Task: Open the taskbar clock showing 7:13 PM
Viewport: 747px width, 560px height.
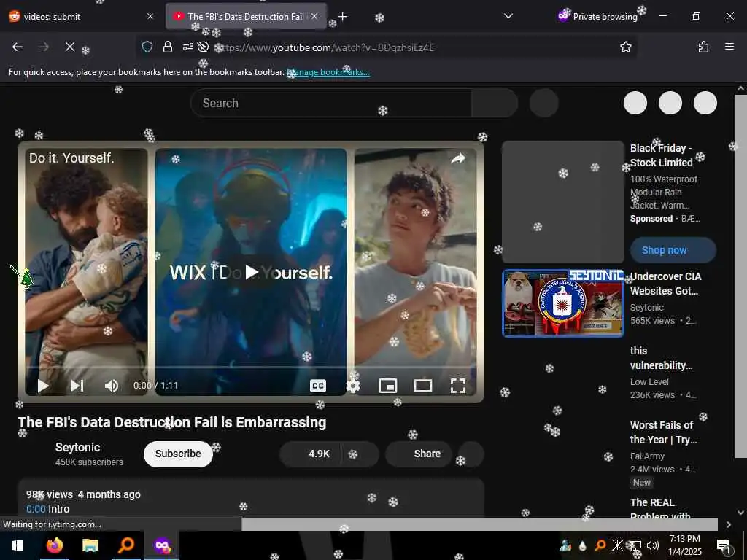Action: 684,545
